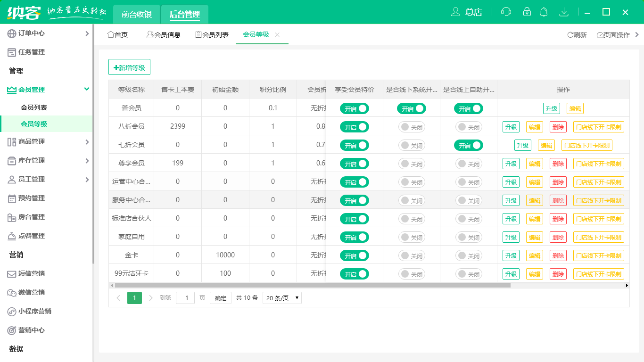The height and width of the screenshot is (362, 644).
Task: Toggle 享受会员特价 for 八折会员
Action: (x=355, y=127)
